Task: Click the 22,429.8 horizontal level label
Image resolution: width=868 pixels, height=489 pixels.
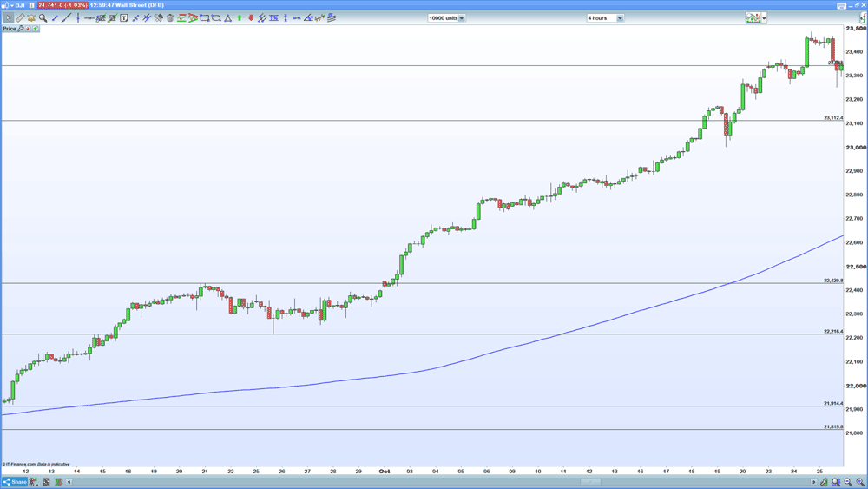Action: pyautogui.click(x=833, y=281)
